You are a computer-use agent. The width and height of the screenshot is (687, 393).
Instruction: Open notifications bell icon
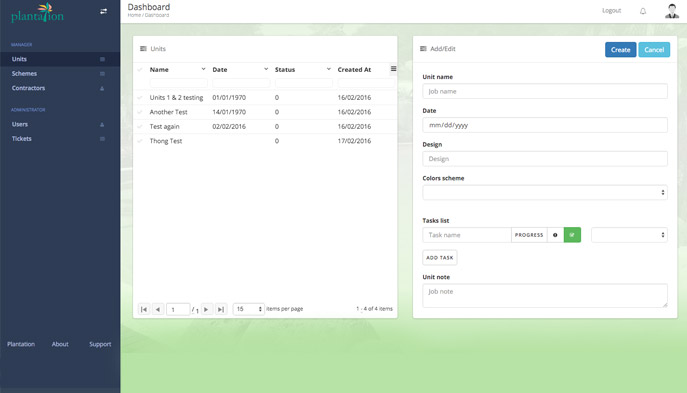(643, 11)
